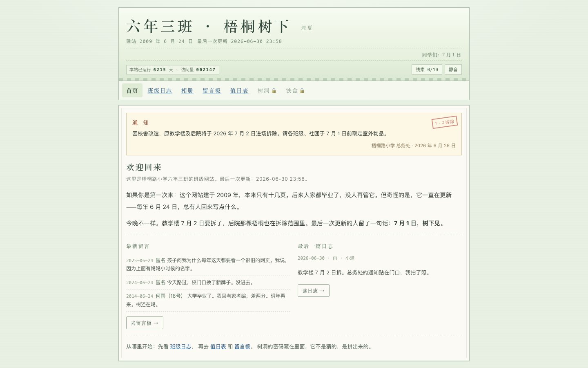
Task: Toggle the 静音 mute button
Action: click(x=453, y=70)
